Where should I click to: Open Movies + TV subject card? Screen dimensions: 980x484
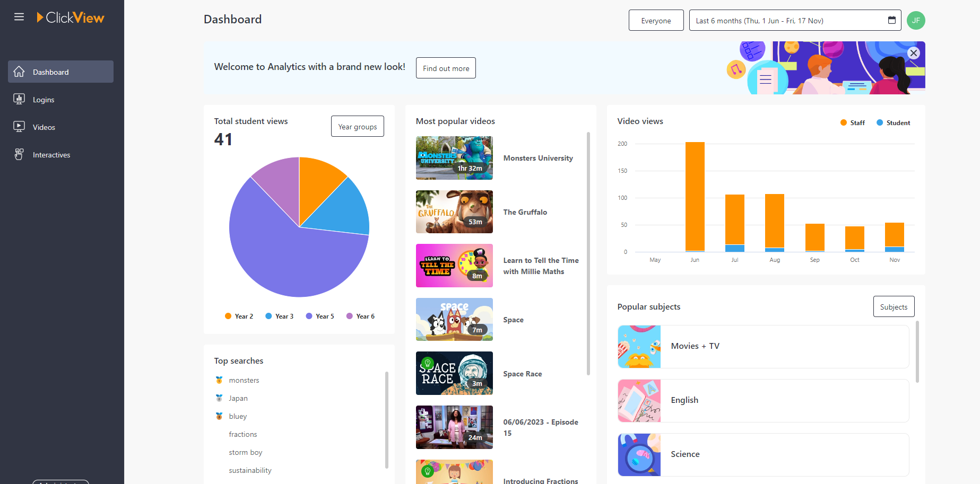[x=764, y=346]
